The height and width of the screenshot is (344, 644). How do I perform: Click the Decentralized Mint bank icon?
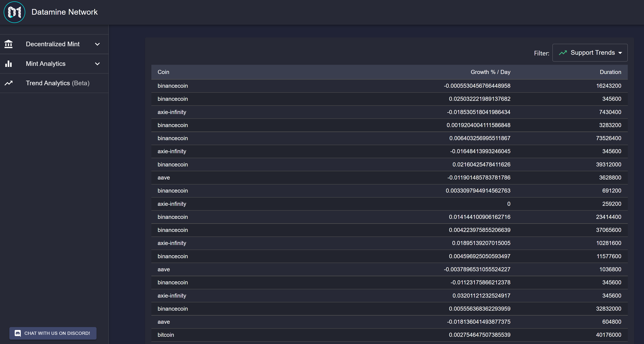(8, 44)
